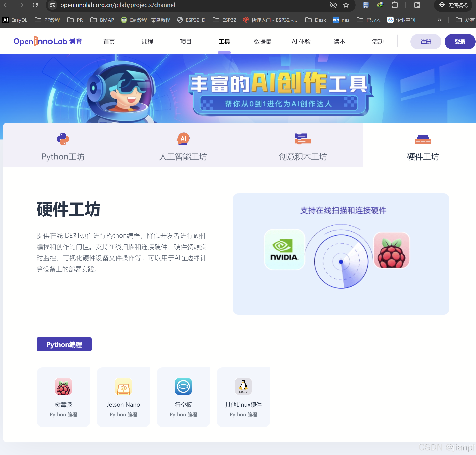Open the browser side panel icon
The image size is (476, 455).
(417, 5)
